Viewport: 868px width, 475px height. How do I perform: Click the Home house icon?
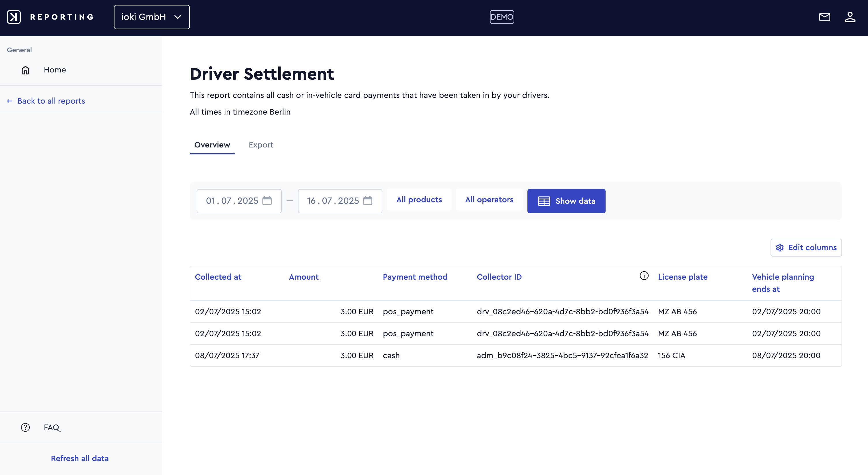coord(26,70)
